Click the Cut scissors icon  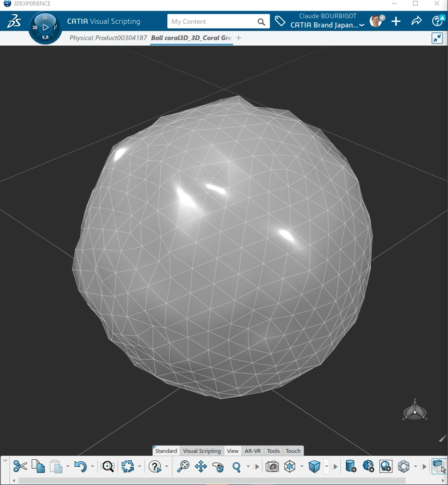(x=20, y=466)
